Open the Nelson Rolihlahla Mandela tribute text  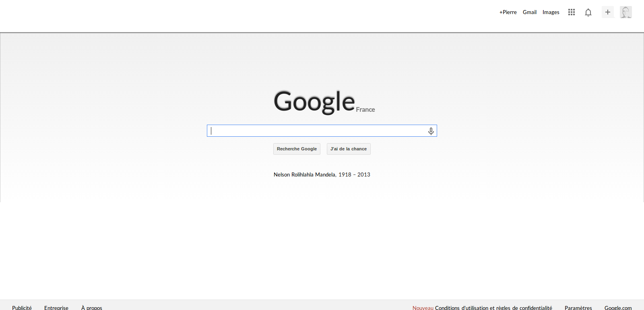pyautogui.click(x=322, y=175)
